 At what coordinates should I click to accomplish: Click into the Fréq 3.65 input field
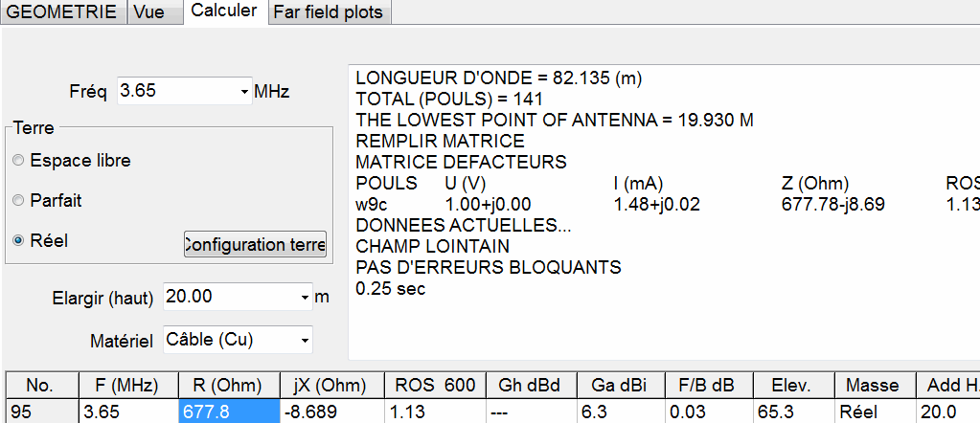click(177, 92)
